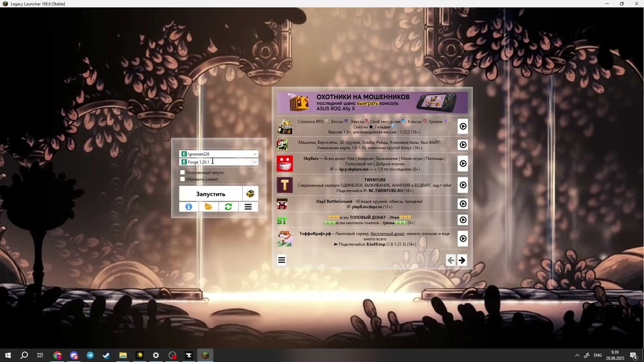Open server list hamburger menu

point(282,260)
